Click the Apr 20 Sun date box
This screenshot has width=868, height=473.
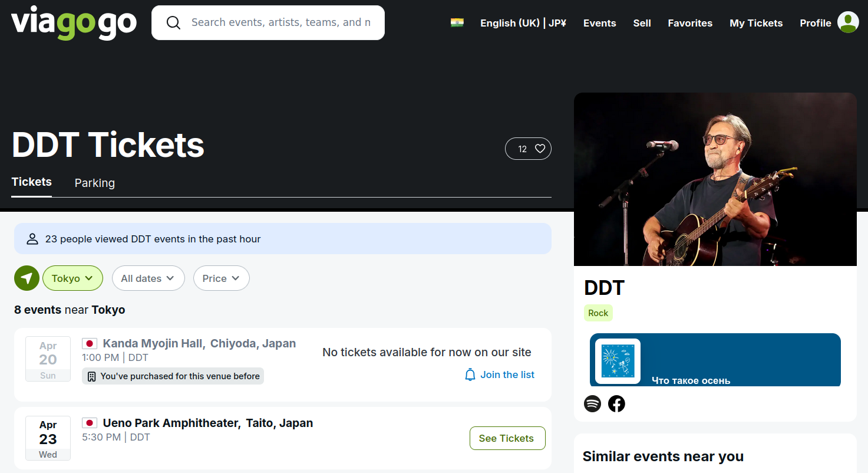point(48,359)
